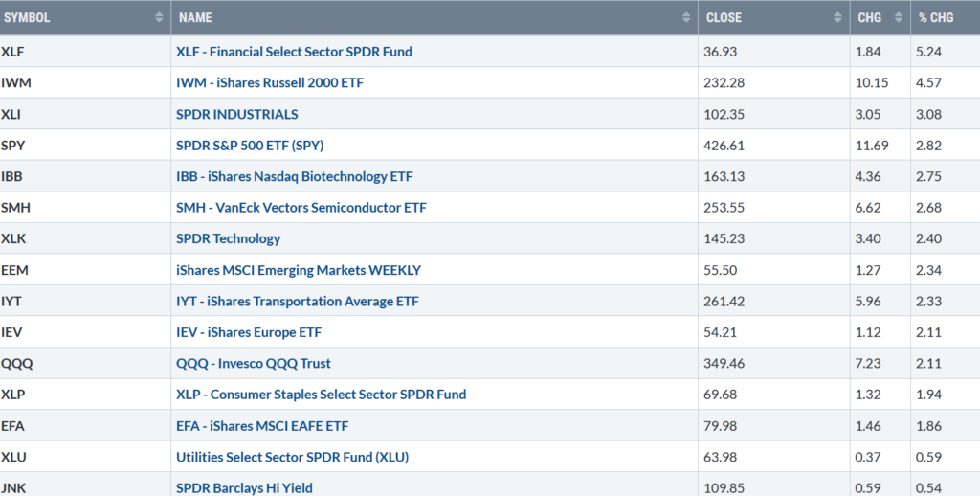Open IBB - iShares Nasdaq Biotechnology ETF
980x496 pixels.
295,176
